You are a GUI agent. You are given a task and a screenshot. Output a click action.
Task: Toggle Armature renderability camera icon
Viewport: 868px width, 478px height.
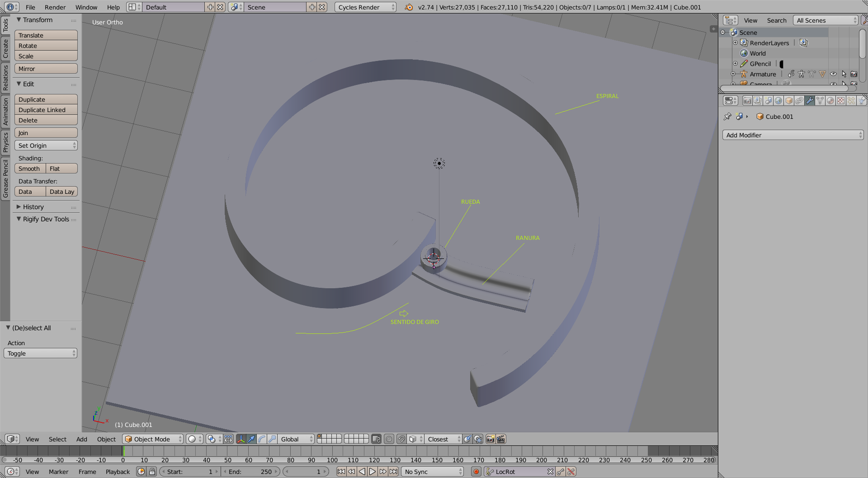click(854, 74)
